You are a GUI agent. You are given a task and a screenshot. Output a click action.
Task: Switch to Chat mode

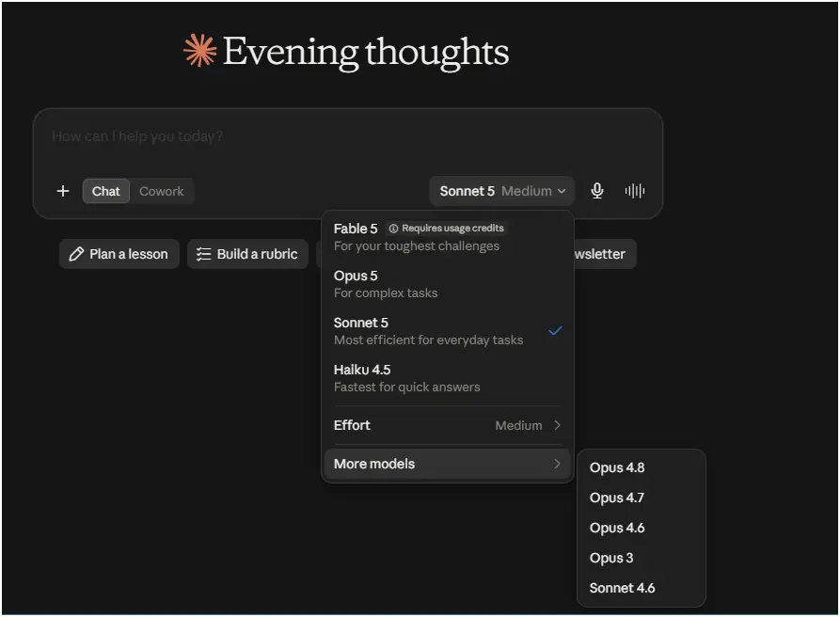[106, 191]
